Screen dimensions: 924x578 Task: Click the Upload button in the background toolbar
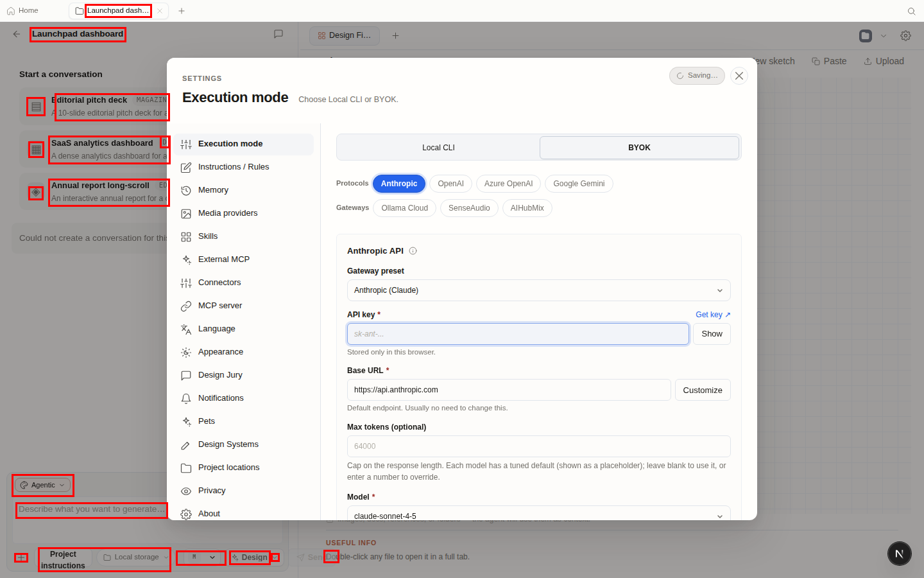(884, 61)
